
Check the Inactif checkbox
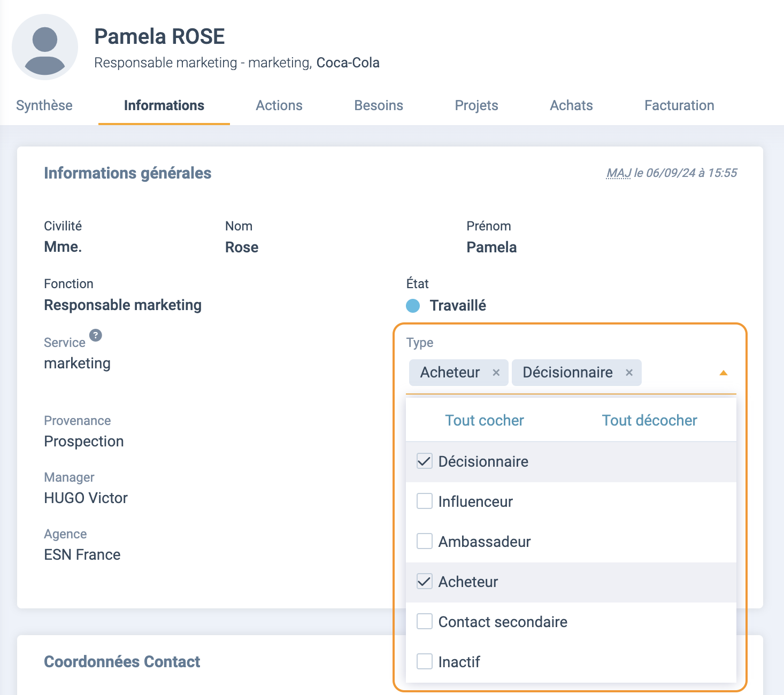pyautogui.click(x=425, y=662)
